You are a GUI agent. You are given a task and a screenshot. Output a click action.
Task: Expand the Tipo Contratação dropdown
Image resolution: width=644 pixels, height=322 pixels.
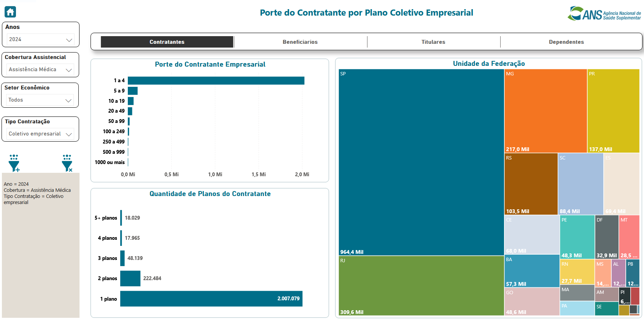41,134
